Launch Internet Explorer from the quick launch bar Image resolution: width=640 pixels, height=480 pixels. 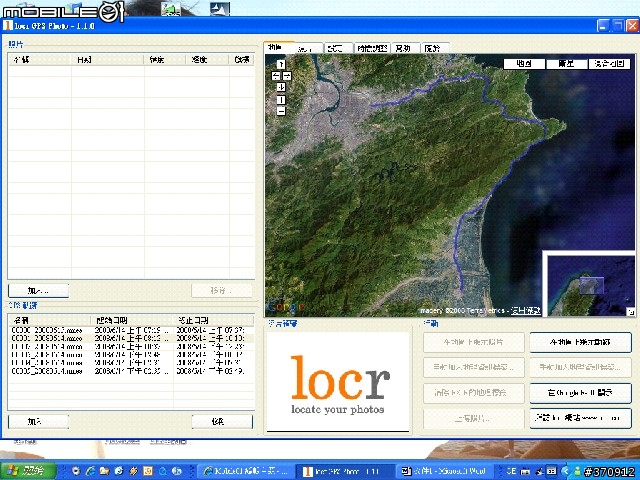coord(90,471)
